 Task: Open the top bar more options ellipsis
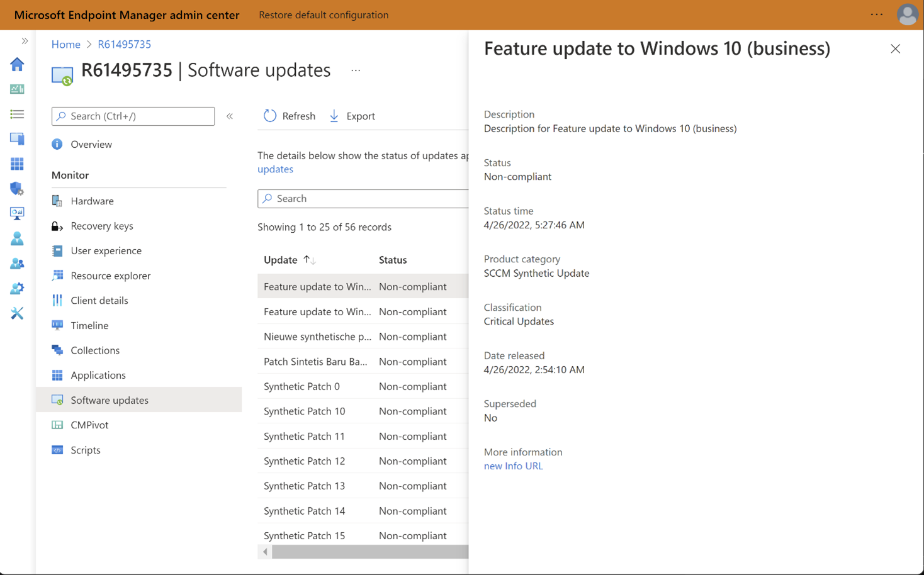coord(877,14)
